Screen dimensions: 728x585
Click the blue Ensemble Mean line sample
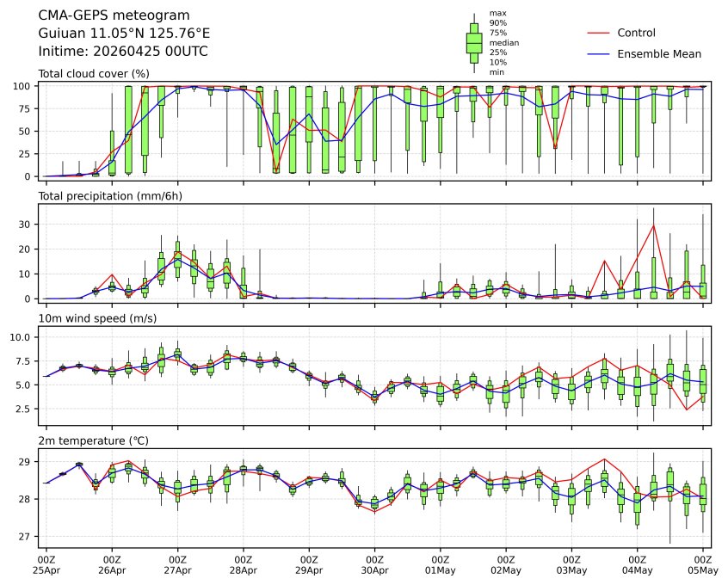point(598,54)
